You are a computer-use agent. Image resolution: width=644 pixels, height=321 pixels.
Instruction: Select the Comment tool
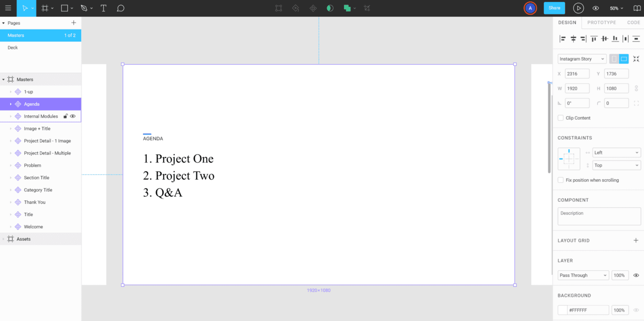(121, 8)
